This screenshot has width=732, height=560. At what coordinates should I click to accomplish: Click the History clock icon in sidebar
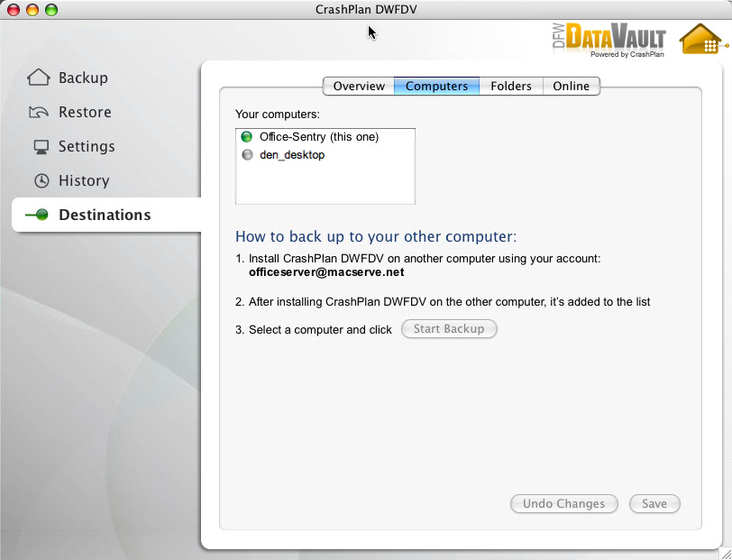[41, 180]
